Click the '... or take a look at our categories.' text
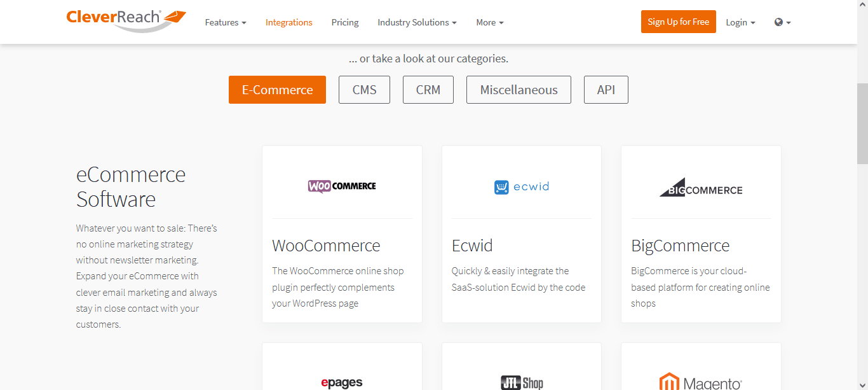The width and height of the screenshot is (868, 390). pyautogui.click(x=428, y=59)
